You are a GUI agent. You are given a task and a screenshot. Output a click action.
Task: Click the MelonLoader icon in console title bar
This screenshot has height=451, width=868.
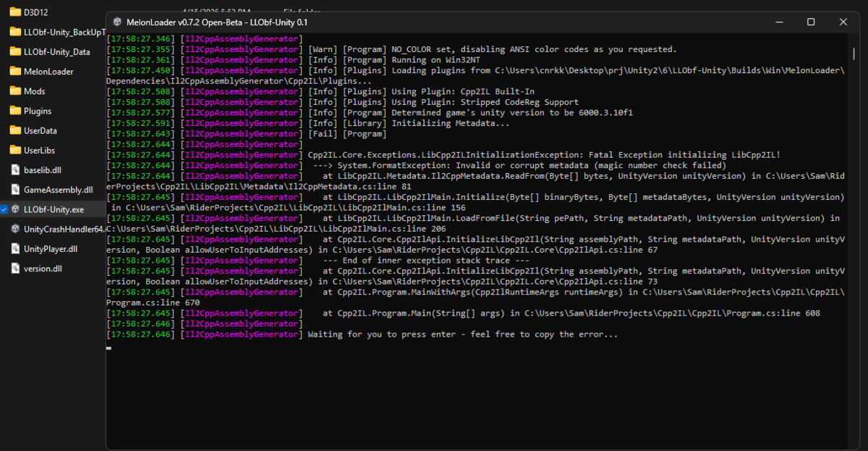click(117, 22)
